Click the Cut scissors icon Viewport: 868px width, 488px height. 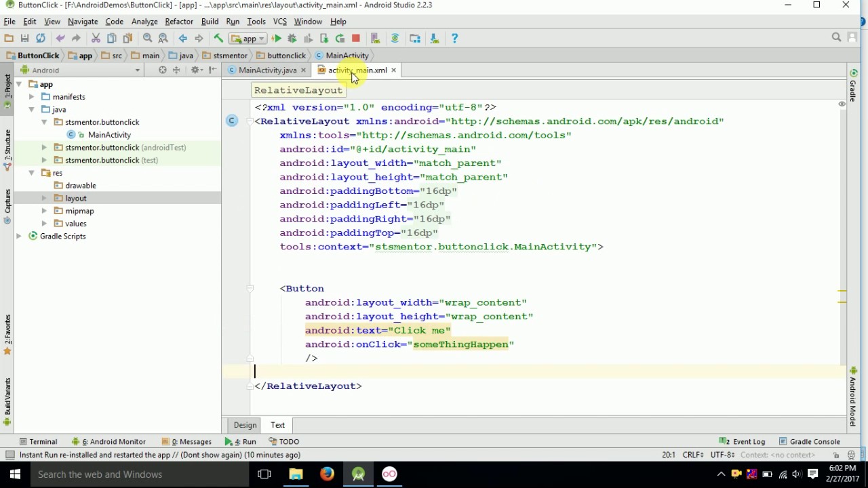pyautogui.click(x=96, y=39)
